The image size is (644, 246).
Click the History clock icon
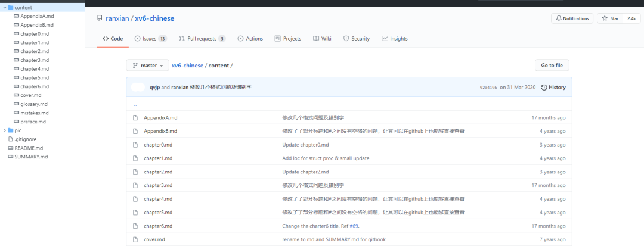pyautogui.click(x=544, y=88)
